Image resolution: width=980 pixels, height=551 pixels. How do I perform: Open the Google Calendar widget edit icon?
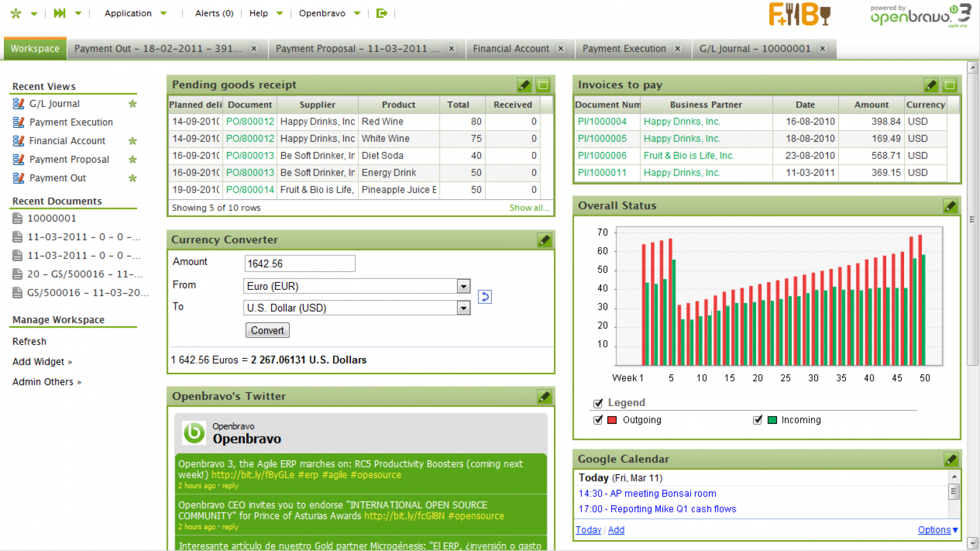(951, 458)
